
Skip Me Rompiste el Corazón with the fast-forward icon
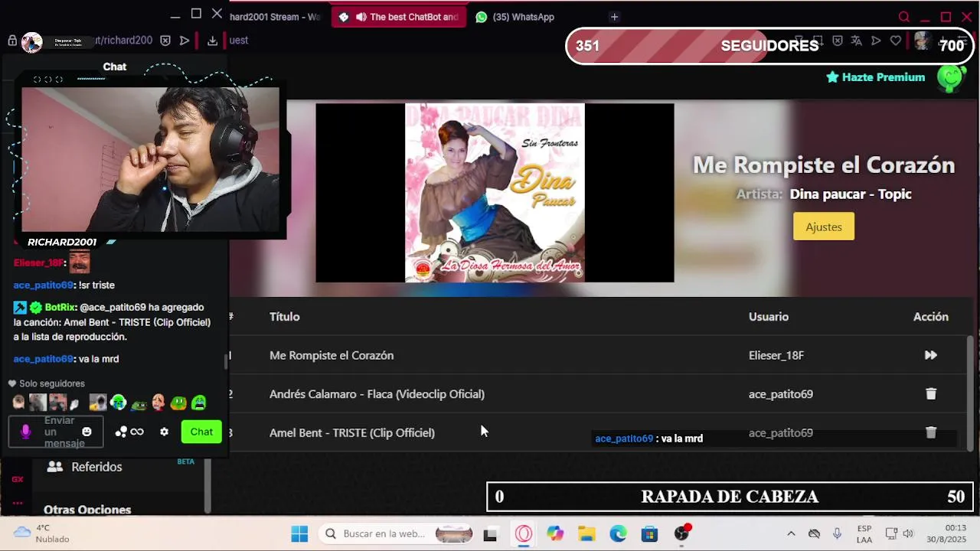[930, 355]
